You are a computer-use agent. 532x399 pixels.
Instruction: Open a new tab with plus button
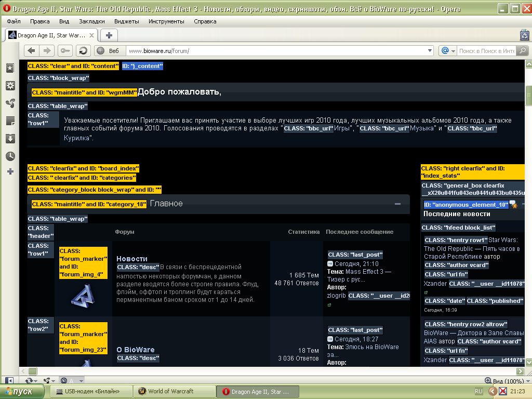109,35
